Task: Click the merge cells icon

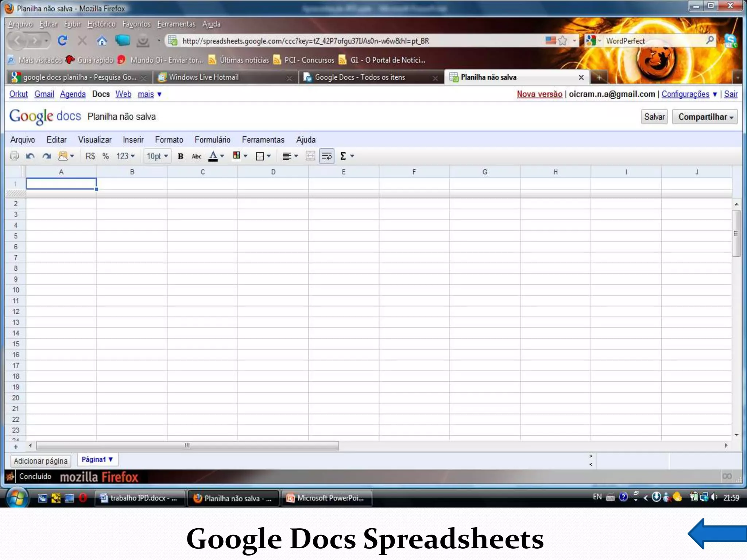Action: (x=310, y=156)
